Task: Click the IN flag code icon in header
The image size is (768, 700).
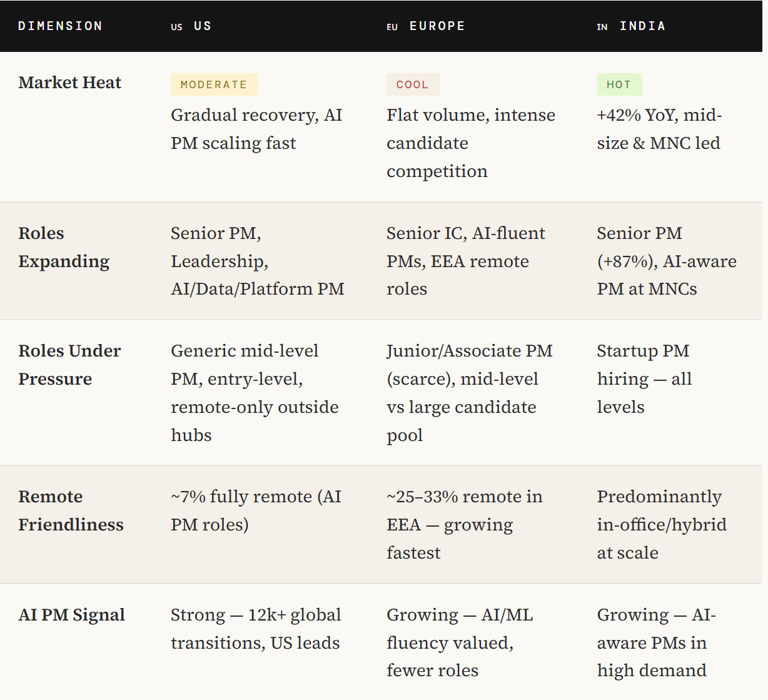Action: pos(602,27)
